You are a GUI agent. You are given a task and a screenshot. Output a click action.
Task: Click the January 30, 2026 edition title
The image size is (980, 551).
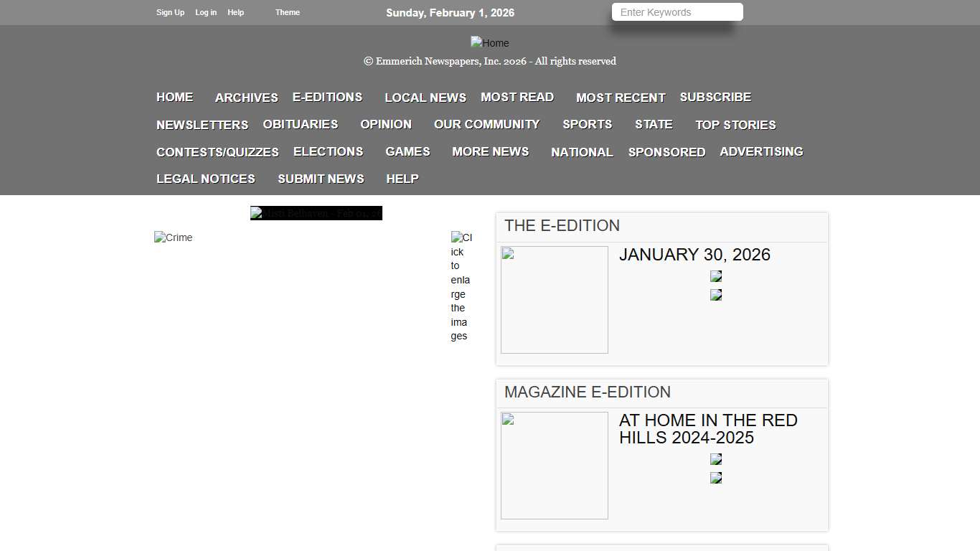[694, 255]
